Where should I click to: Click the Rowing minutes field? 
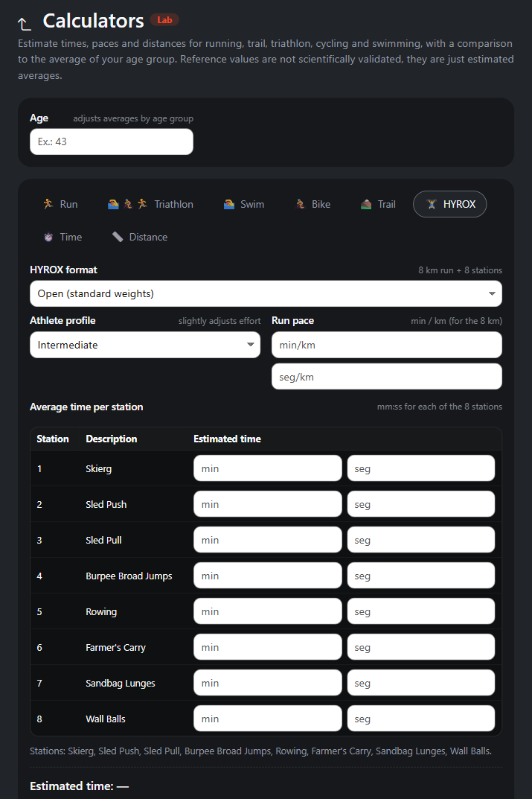pyautogui.click(x=267, y=611)
